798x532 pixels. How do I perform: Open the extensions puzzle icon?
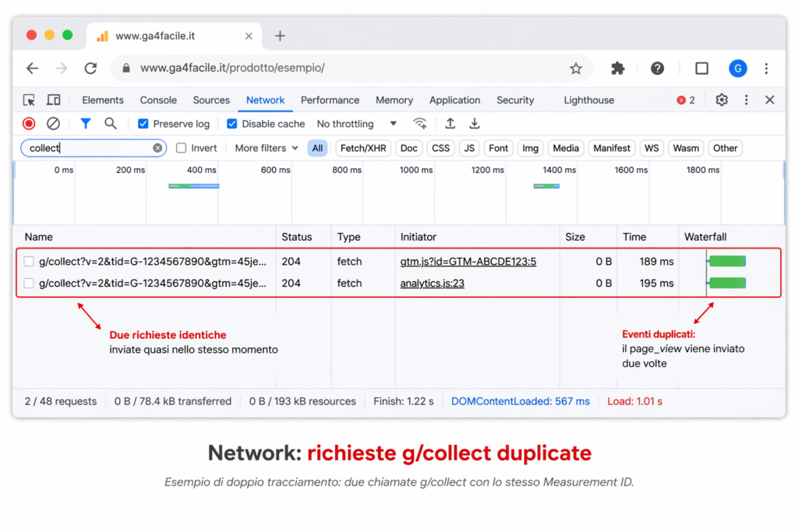pos(618,68)
